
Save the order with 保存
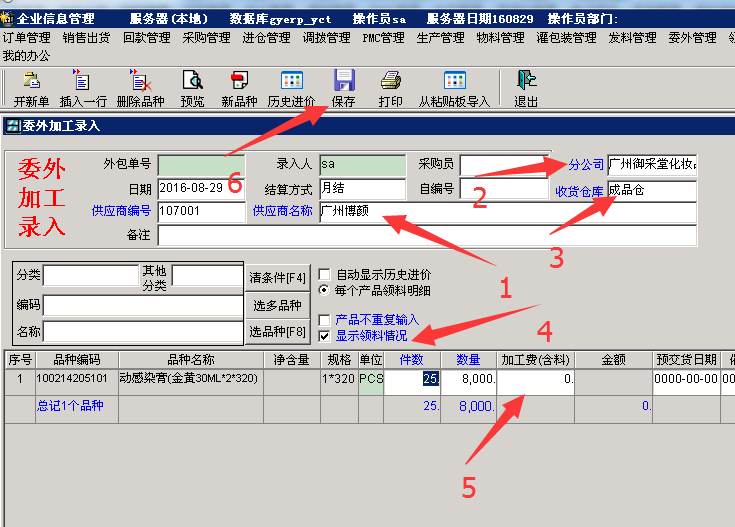pos(344,82)
